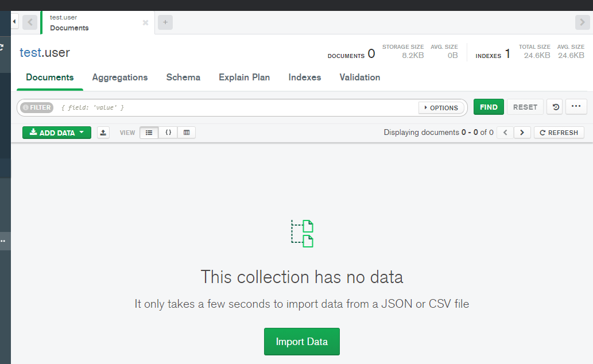Viewport: 593px width, 364px height.
Task: Click the STORAGE SIZE 8.2KB value
Action: [413, 56]
